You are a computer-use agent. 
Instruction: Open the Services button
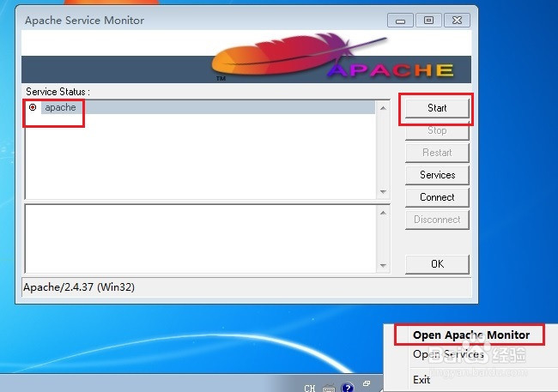(437, 175)
